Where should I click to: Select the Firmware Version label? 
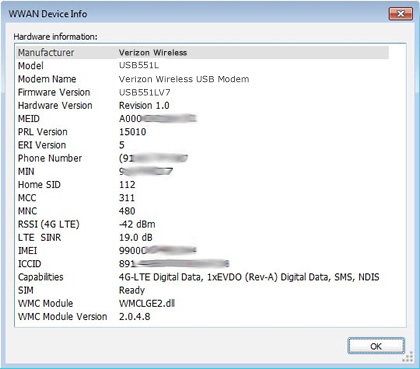tap(54, 92)
